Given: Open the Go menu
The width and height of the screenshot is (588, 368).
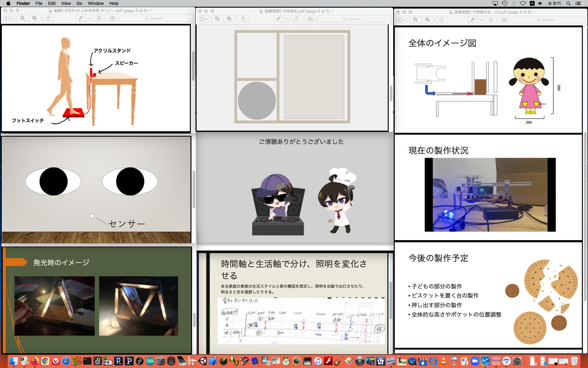Looking at the screenshot, I should tap(79, 3).
